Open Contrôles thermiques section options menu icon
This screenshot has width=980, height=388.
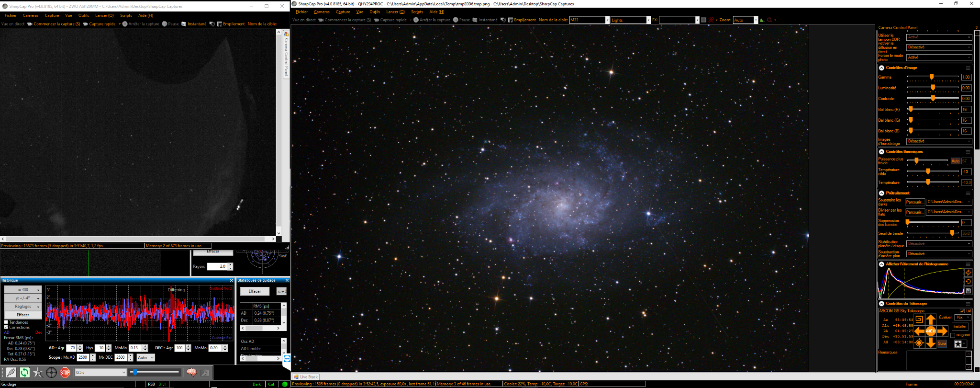coord(968,152)
